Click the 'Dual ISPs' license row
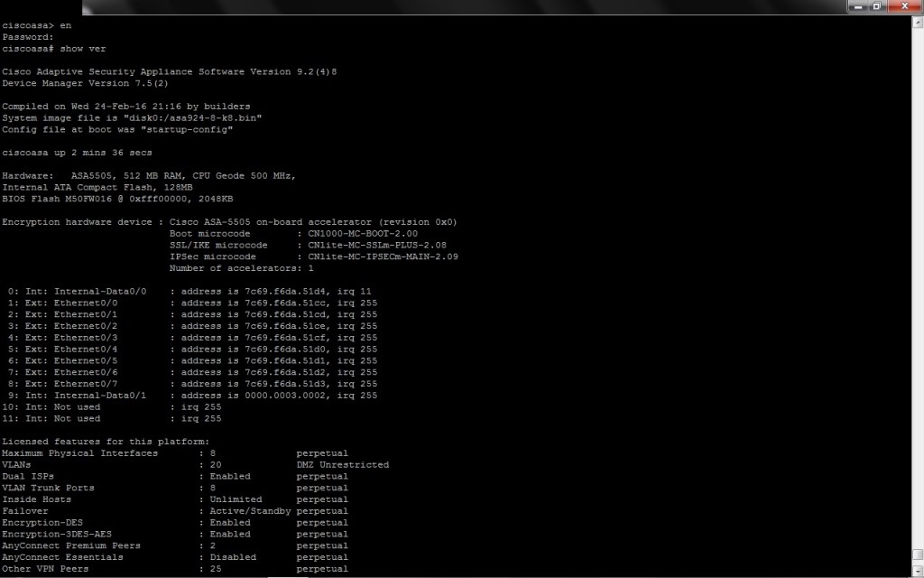 click(x=175, y=476)
